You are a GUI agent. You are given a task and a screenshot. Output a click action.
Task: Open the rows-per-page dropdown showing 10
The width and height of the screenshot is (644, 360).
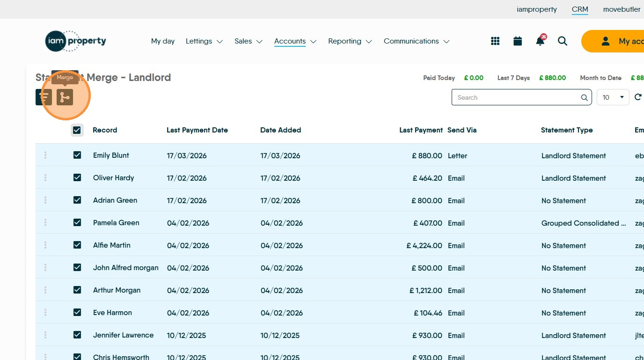coord(613,97)
